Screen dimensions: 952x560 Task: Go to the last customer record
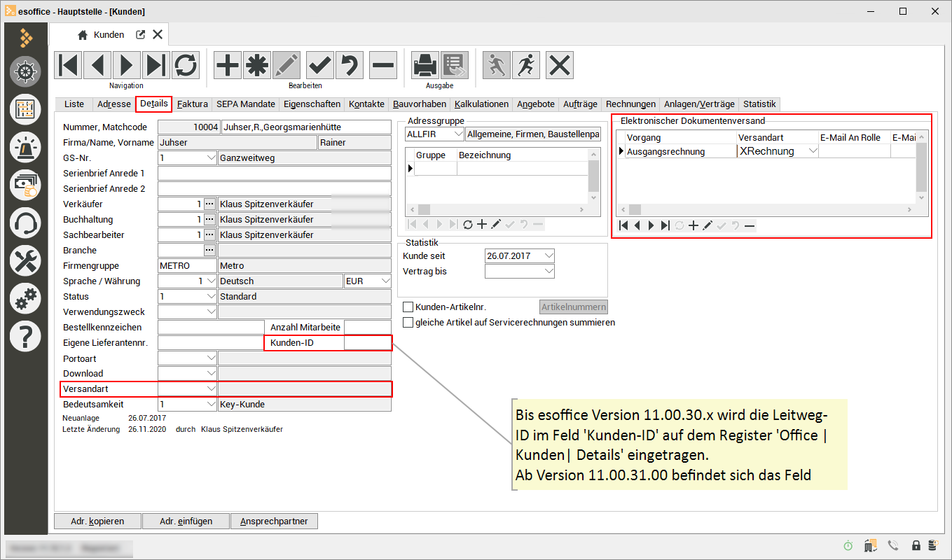pos(156,65)
